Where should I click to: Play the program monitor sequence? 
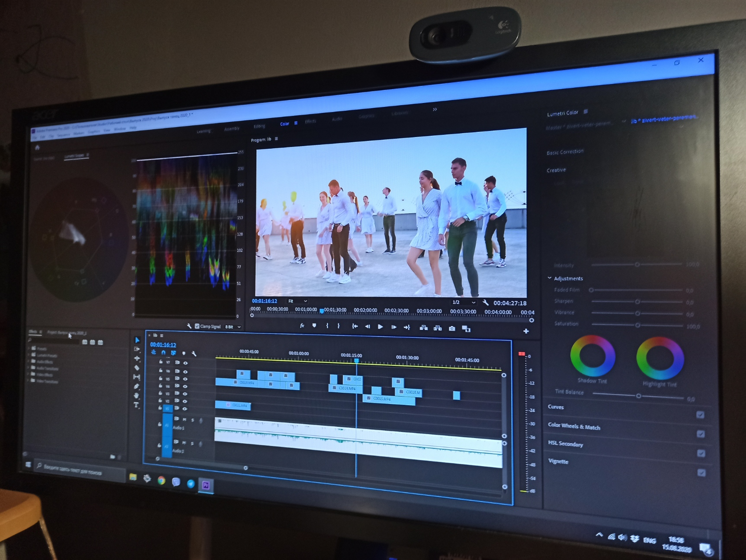pyautogui.click(x=380, y=327)
